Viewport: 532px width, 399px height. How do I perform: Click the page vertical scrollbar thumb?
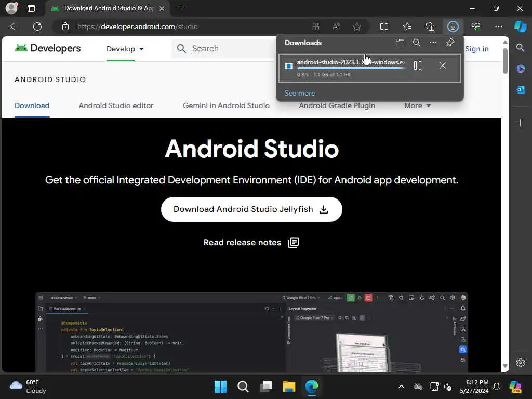point(505,61)
